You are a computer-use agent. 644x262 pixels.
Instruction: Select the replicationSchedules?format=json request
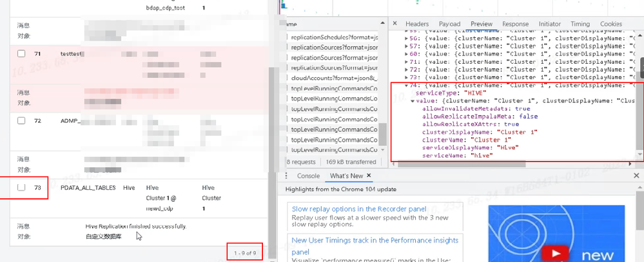pos(334,37)
